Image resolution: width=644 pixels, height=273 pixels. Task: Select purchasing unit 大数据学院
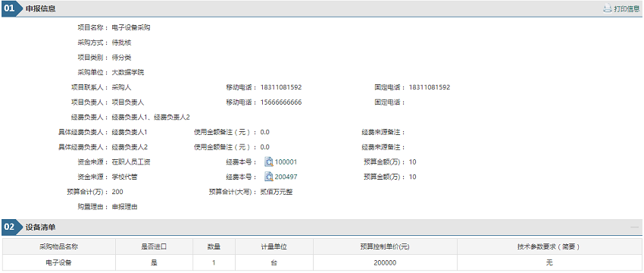[128, 72]
